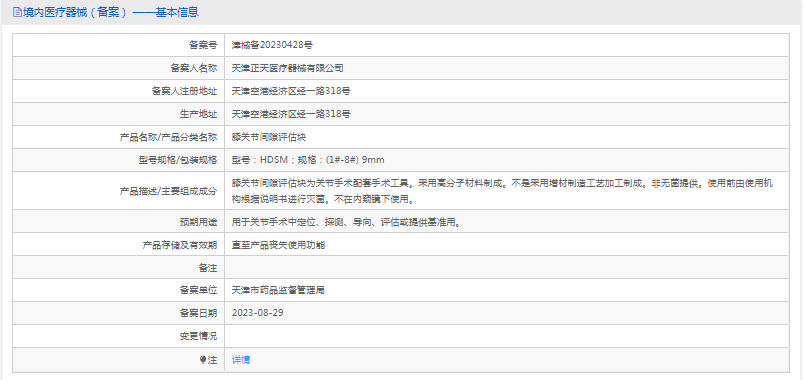Select the company name 天津正天医疗器械有限公司
Screen dimensions: 803x380
coord(287,68)
